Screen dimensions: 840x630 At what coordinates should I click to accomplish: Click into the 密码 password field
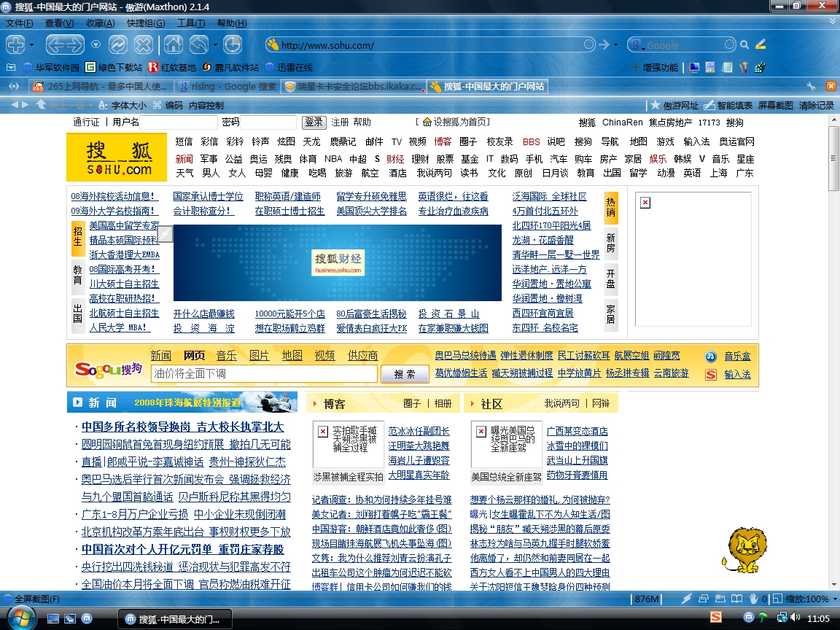tap(268, 122)
